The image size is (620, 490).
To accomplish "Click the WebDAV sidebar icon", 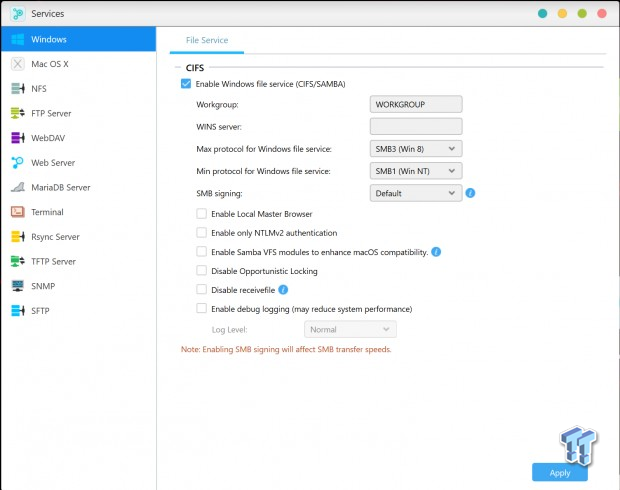I will pos(17,138).
